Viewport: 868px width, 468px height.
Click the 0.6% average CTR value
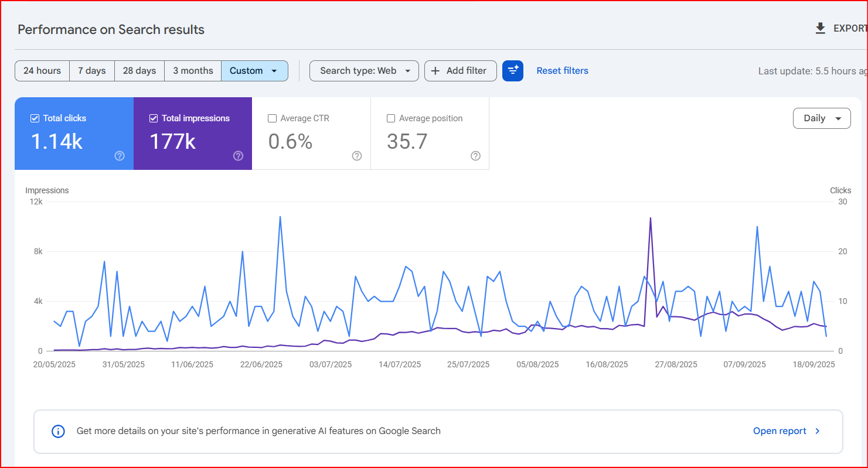290,142
